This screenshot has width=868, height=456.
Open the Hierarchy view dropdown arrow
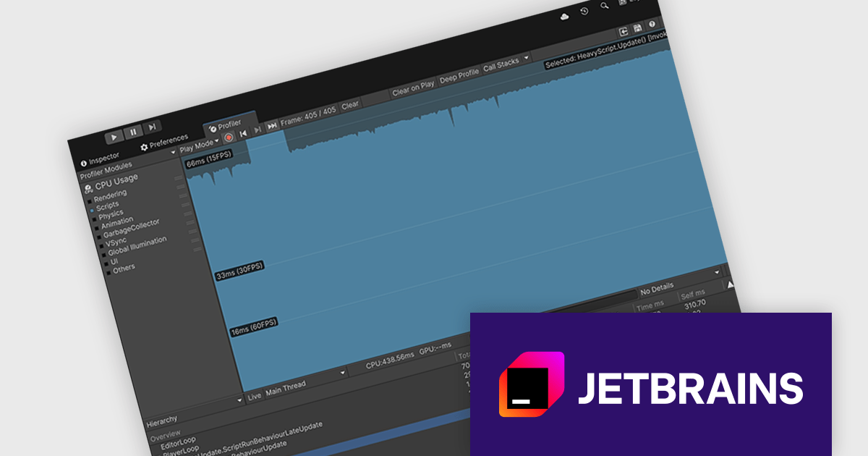[240, 400]
